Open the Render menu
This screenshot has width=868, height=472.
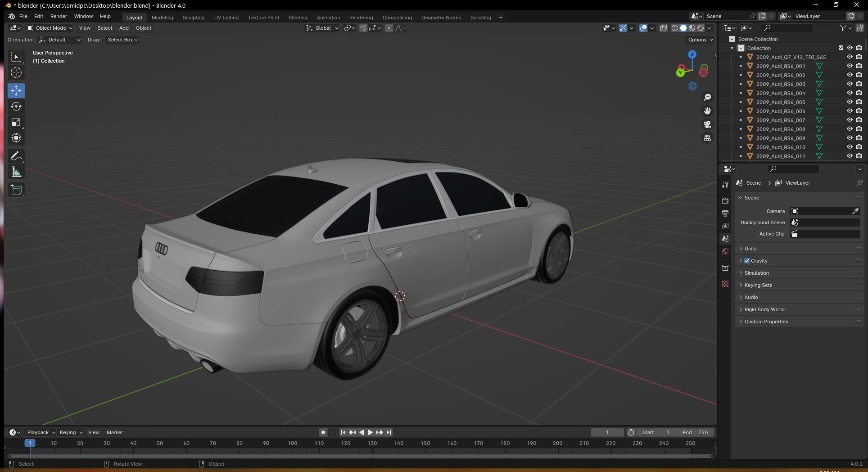[x=59, y=16]
